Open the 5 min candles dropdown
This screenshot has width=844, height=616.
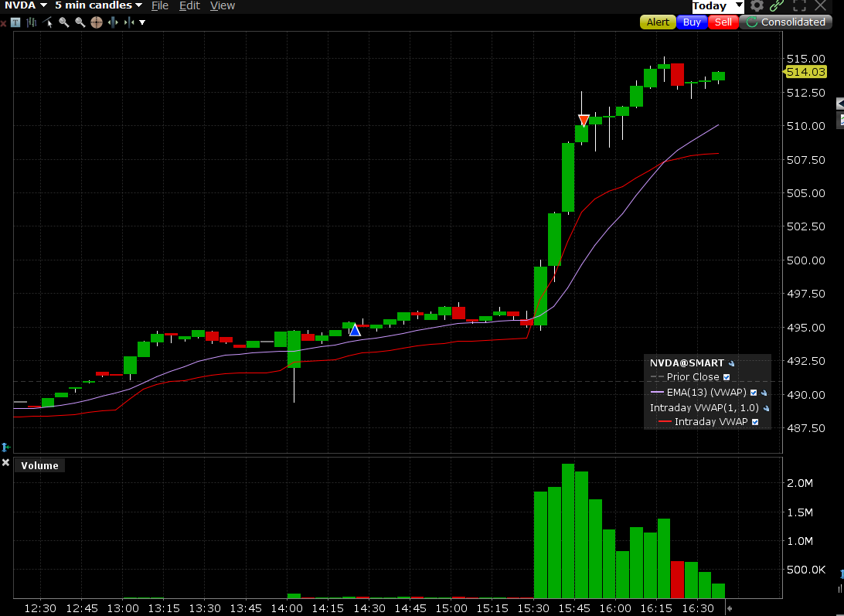pos(98,5)
